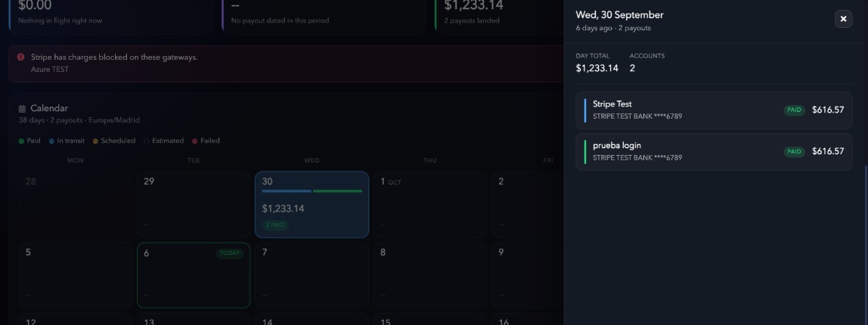Click the '6 days ago · 2 payouts' subtitle
The image size is (868, 325).
613,28
